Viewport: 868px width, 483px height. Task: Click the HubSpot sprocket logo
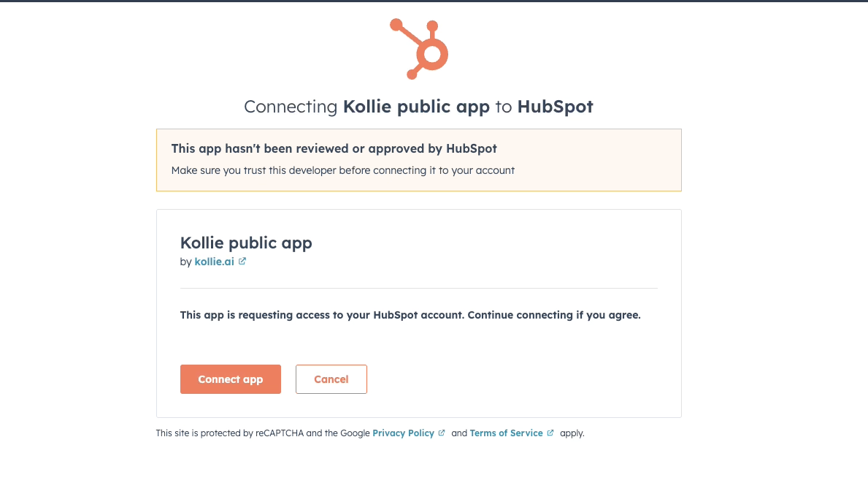420,49
